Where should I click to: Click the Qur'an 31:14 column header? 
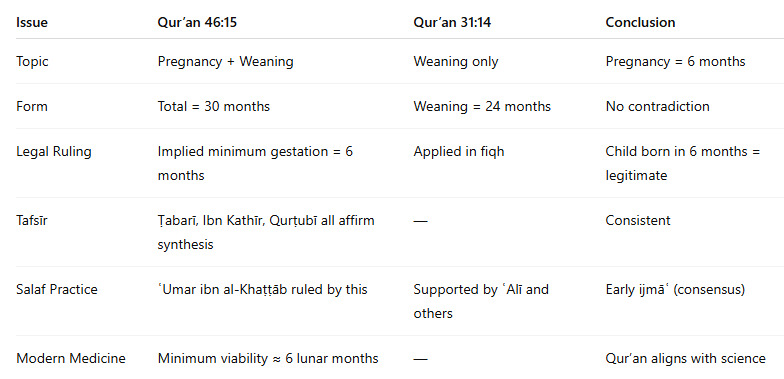pos(452,22)
